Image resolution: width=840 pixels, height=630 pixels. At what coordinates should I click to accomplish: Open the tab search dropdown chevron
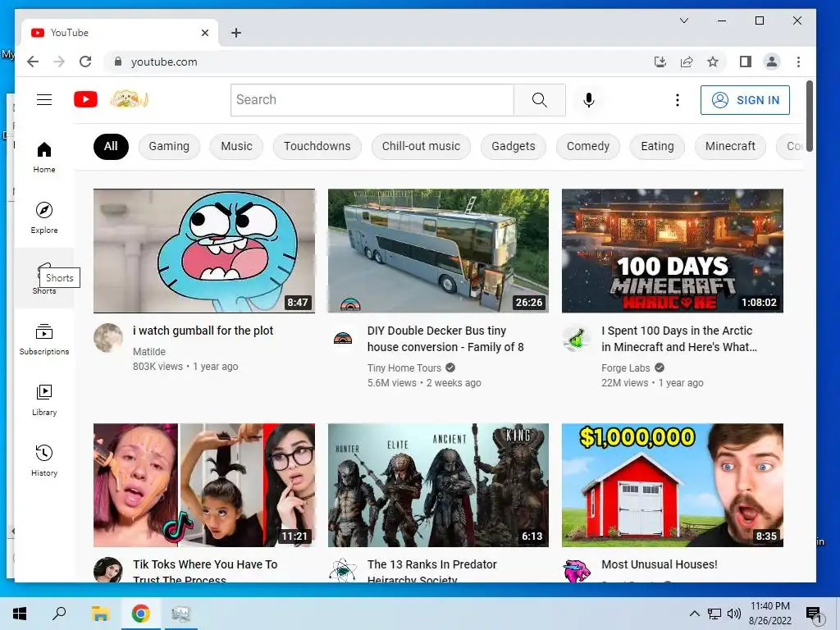pyautogui.click(x=684, y=21)
